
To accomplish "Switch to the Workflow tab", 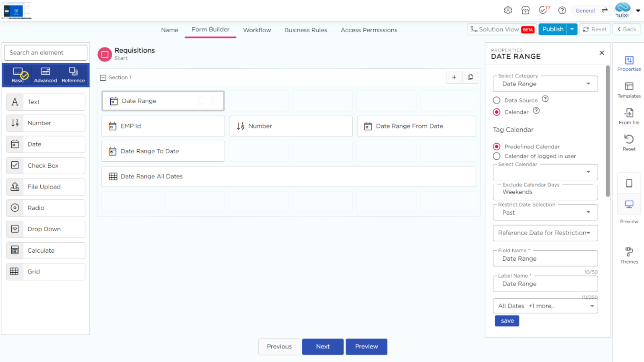I will point(257,30).
